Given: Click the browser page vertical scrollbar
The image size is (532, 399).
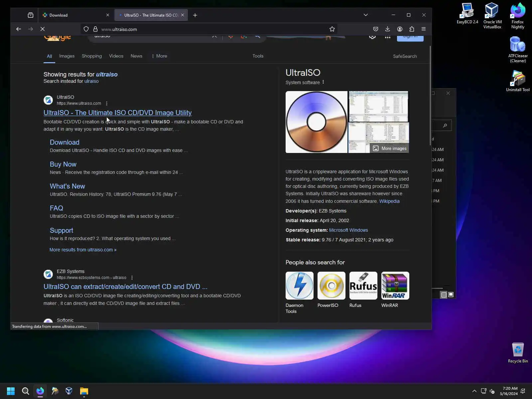Looking at the screenshot, I should pos(430,96).
